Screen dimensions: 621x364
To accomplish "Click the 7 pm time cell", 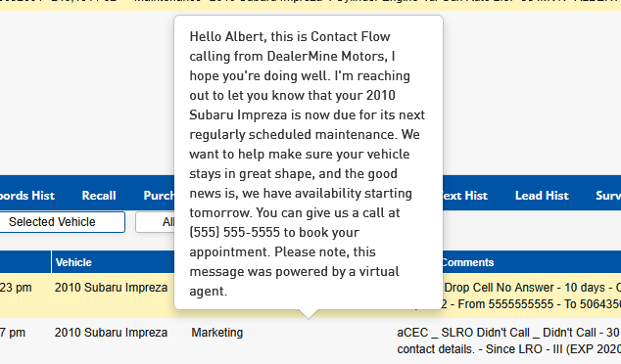I will 13,333.
